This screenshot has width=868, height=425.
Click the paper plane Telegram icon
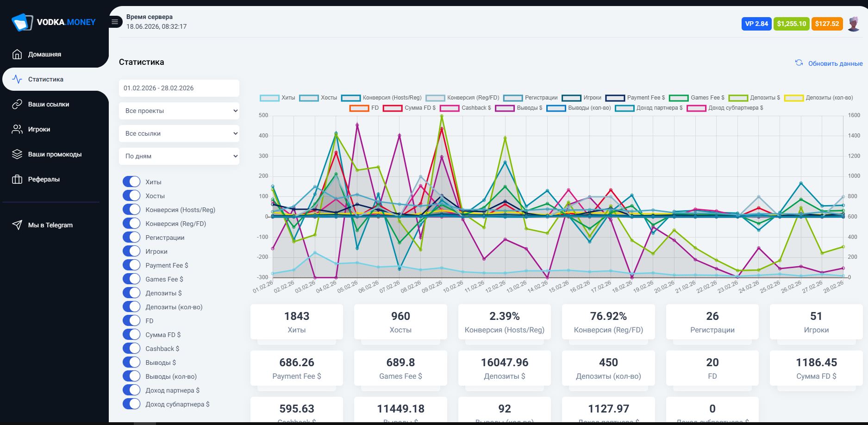(17, 225)
